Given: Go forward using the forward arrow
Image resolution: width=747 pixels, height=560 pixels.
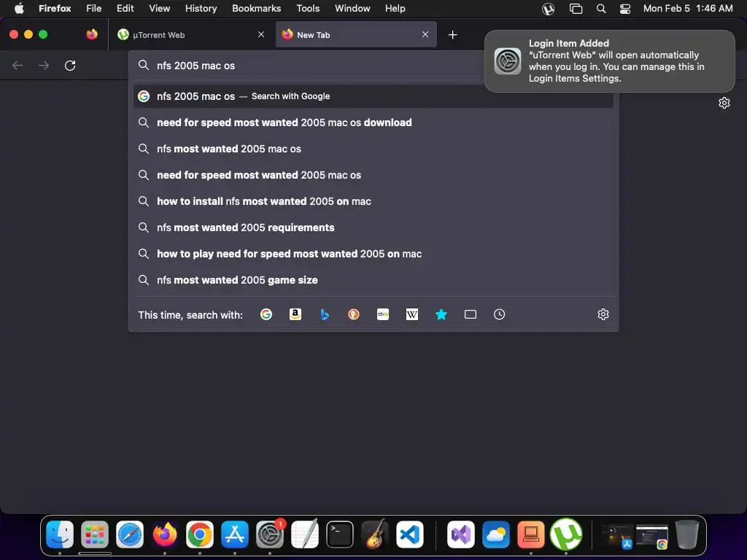Looking at the screenshot, I should click(44, 65).
